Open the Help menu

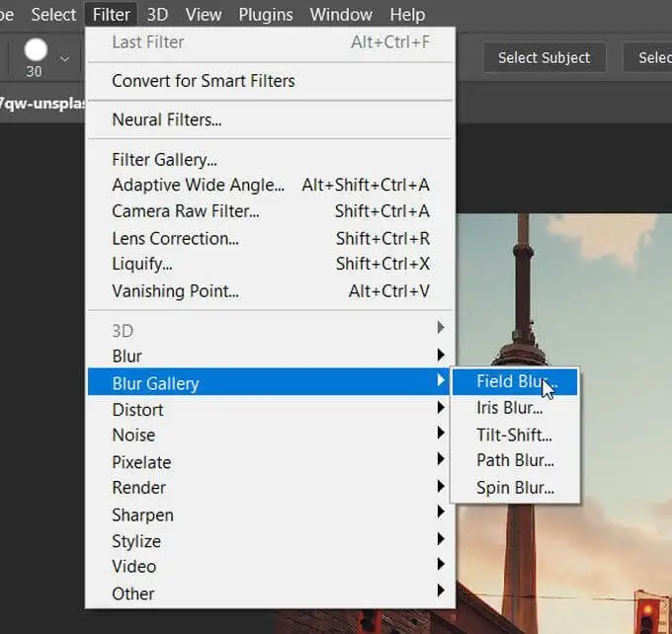[x=407, y=15]
